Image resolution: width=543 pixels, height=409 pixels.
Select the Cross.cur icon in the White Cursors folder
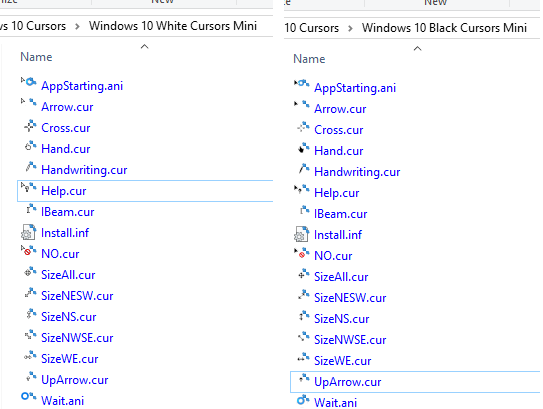pyautogui.click(x=30, y=126)
